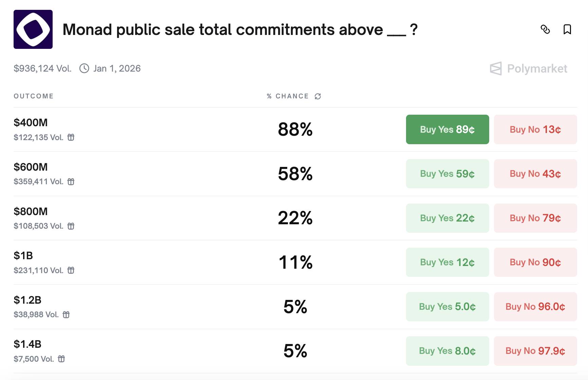Copy the market link icon
This screenshot has height=380, width=588.
click(x=545, y=30)
